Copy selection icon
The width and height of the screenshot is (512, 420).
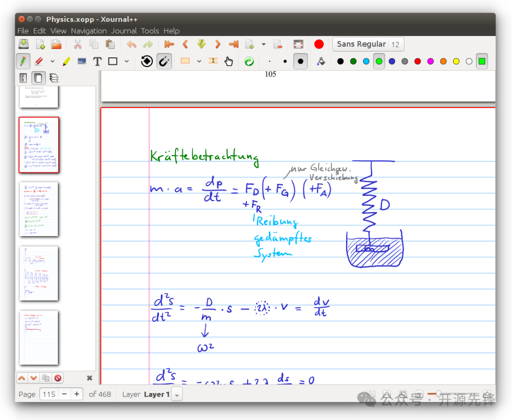(x=94, y=44)
